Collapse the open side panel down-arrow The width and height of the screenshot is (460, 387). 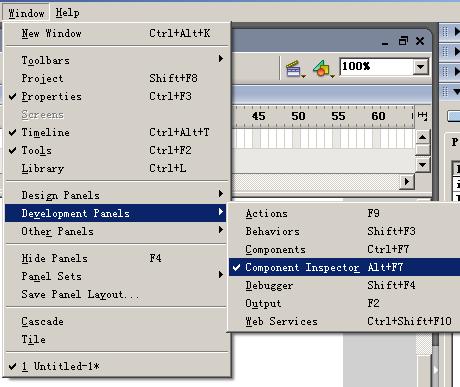click(457, 91)
